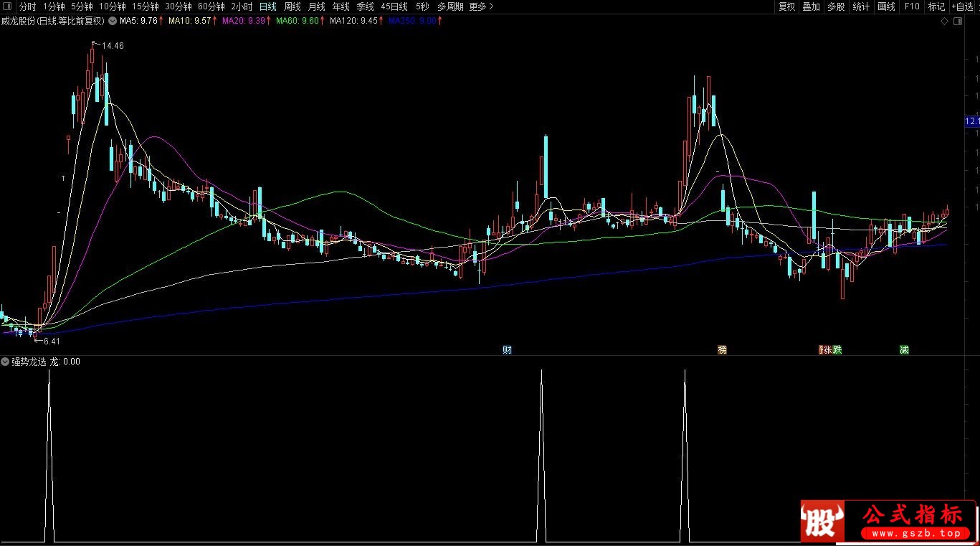
Task: Add stock via +自选 button
Action: point(963,6)
